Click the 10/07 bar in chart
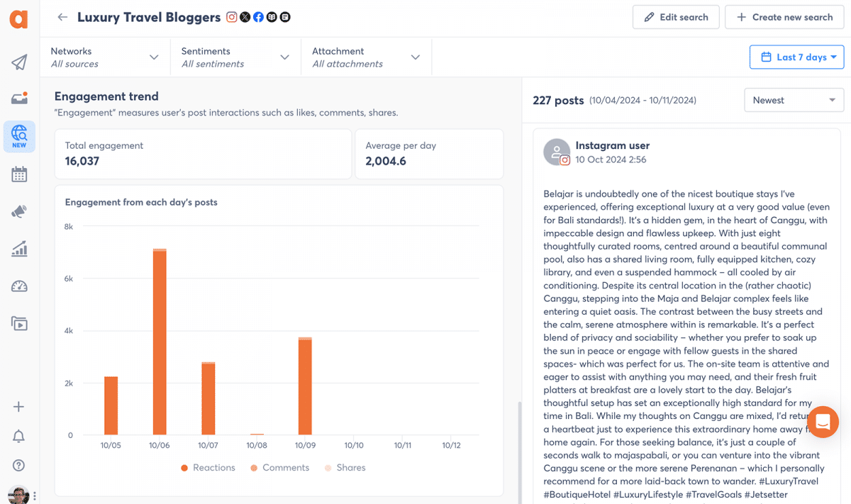 pyautogui.click(x=208, y=398)
